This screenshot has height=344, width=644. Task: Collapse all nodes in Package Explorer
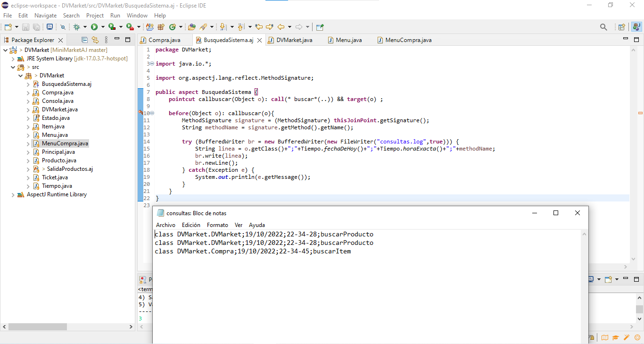[x=84, y=40]
